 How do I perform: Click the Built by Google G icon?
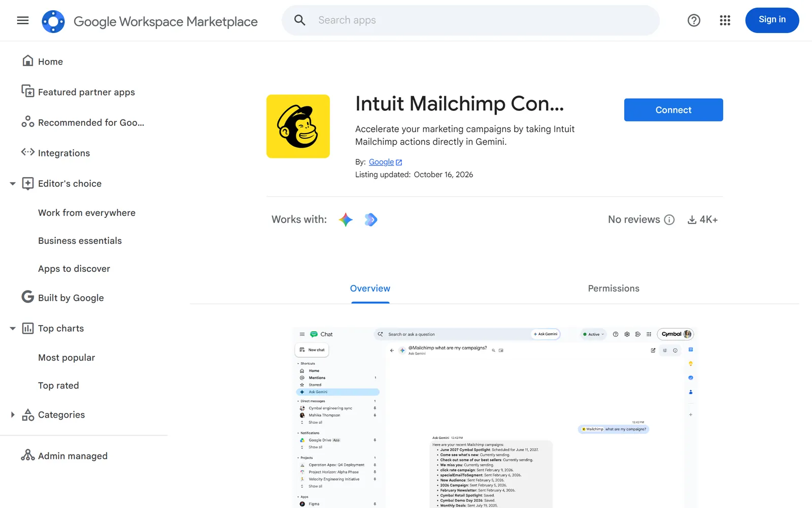pyautogui.click(x=28, y=297)
